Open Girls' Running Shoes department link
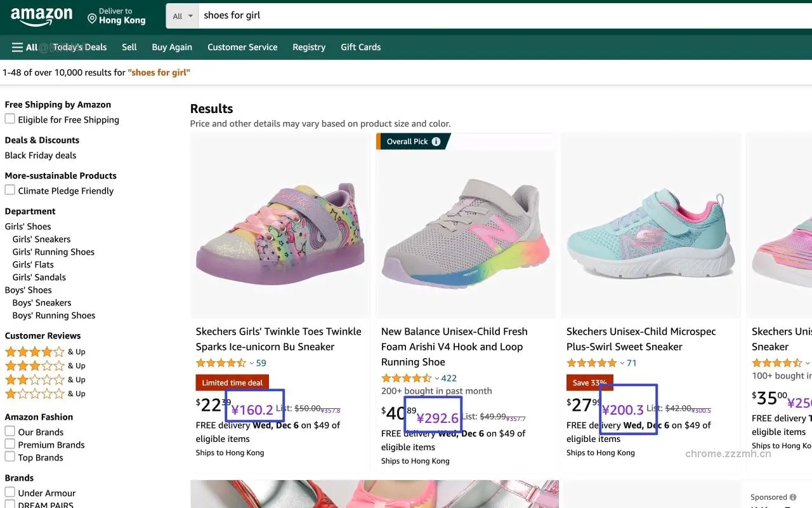 point(53,252)
